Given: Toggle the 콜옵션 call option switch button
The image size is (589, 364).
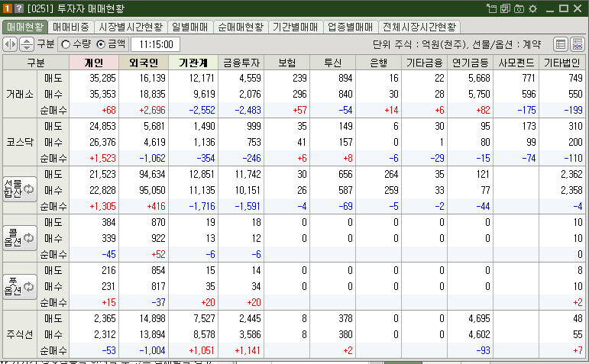Looking at the screenshot, I should (20, 238).
